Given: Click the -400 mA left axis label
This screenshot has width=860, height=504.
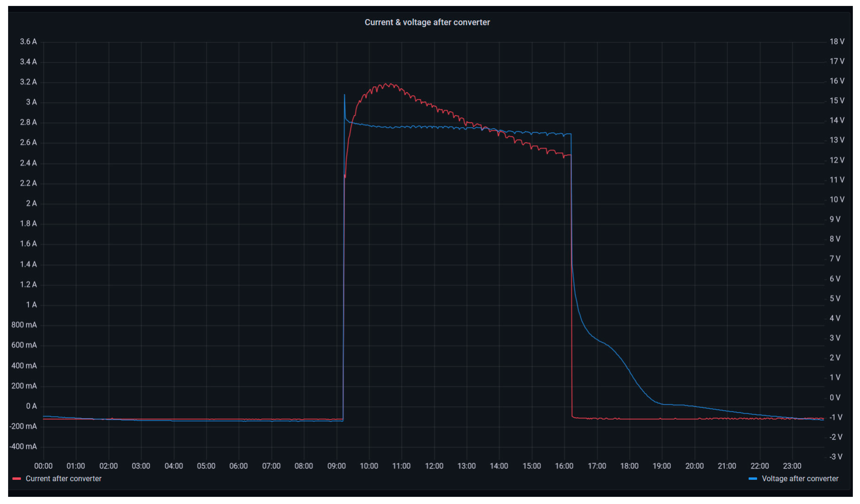Looking at the screenshot, I should [23, 447].
